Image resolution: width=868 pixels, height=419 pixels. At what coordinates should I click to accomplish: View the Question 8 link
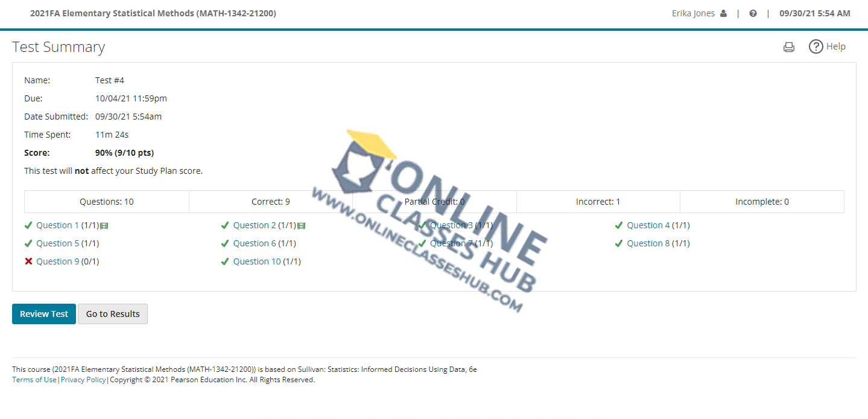pos(648,243)
